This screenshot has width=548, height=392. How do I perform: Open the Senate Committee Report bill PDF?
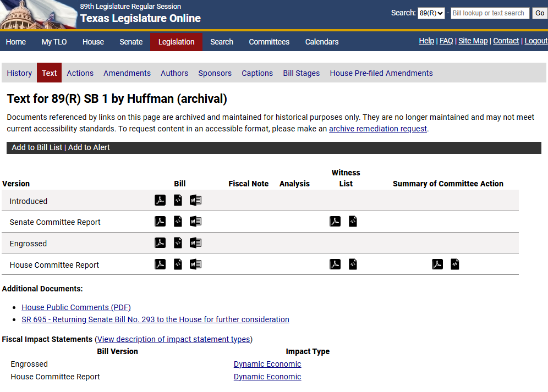pyautogui.click(x=160, y=221)
